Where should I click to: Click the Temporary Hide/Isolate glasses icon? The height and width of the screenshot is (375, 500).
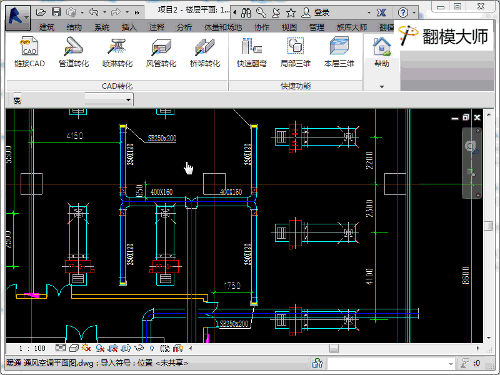click(x=139, y=349)
